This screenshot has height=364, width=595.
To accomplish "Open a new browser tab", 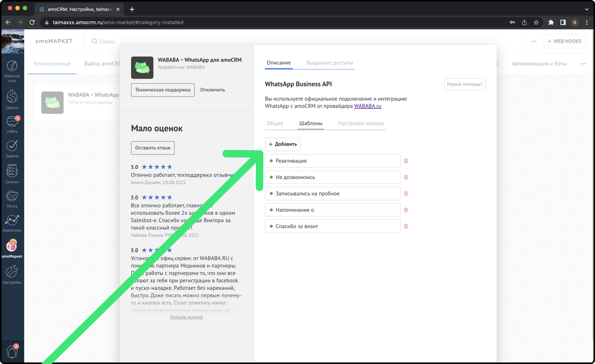I will click(132, 9).
